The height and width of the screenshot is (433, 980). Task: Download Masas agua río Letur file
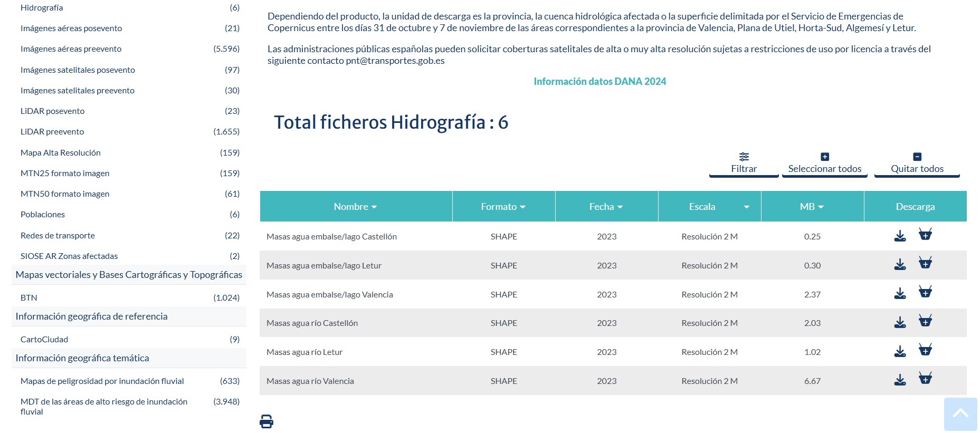[x=900, y=352]
